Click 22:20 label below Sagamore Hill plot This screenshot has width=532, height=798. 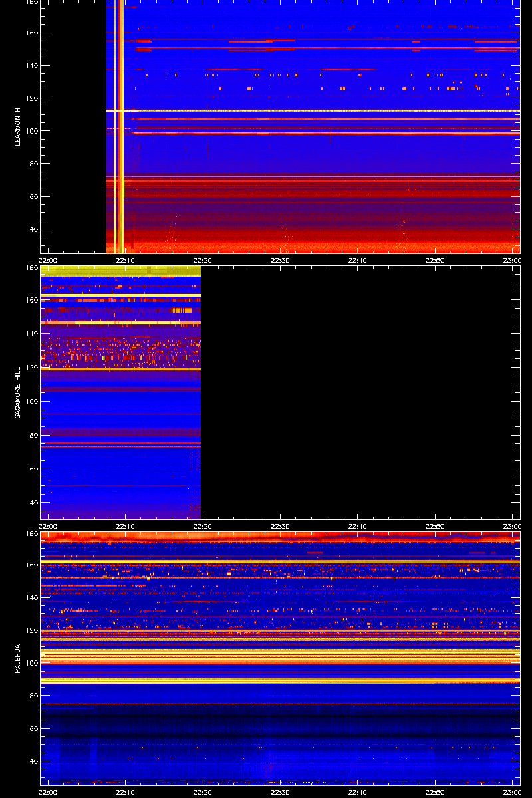[202, 526]
